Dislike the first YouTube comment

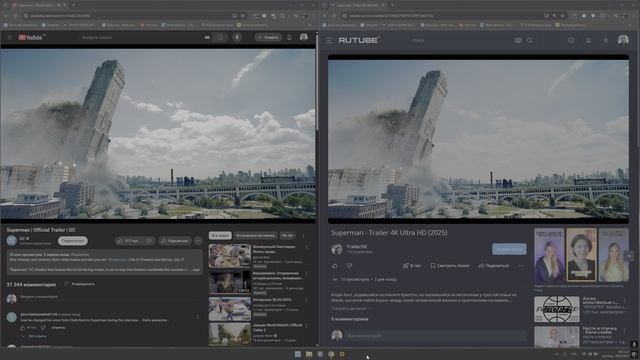43,327
